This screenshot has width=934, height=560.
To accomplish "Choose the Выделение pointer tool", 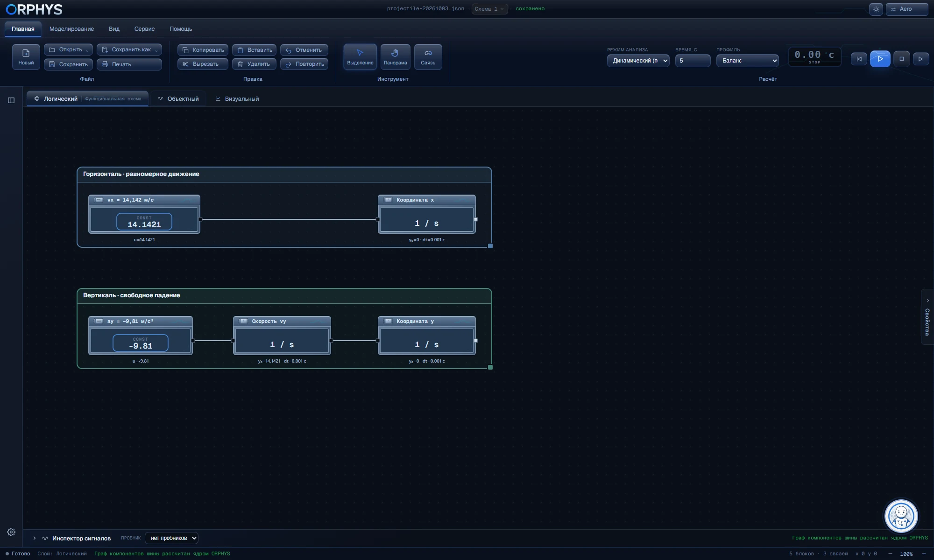I will pos(360,57).
